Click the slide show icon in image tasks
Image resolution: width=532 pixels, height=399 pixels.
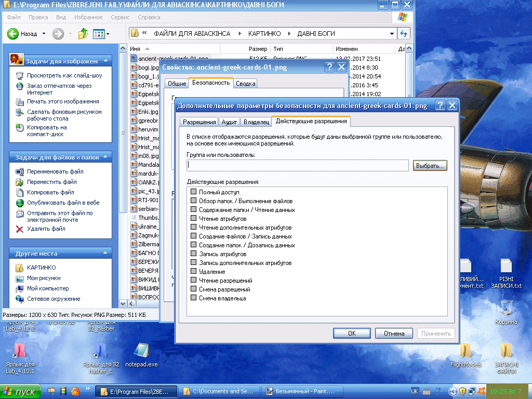point(20,75)
